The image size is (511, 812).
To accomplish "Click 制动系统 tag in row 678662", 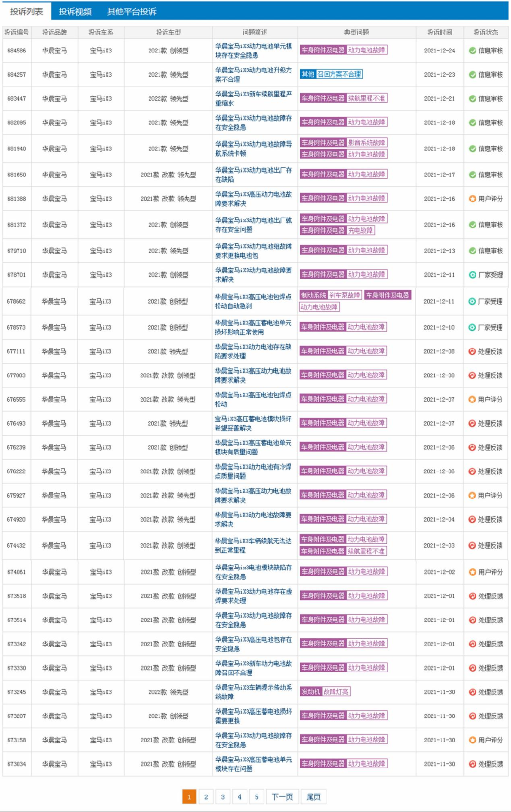I will point(313,295).
